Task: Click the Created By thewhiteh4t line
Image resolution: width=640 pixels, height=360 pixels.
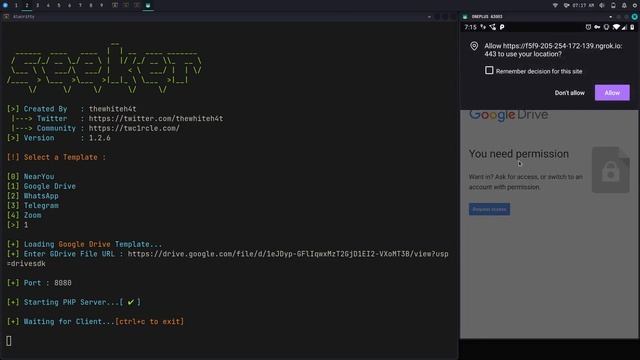Action: click(x=71, y=109)
